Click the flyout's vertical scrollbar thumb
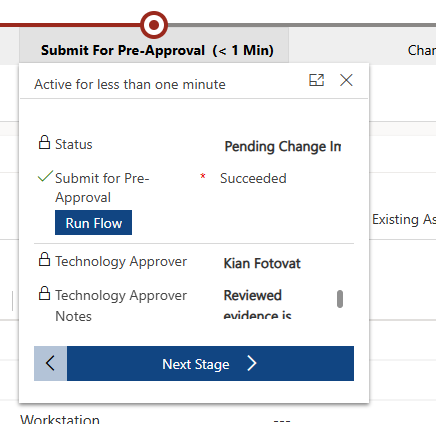 (340, 299)
